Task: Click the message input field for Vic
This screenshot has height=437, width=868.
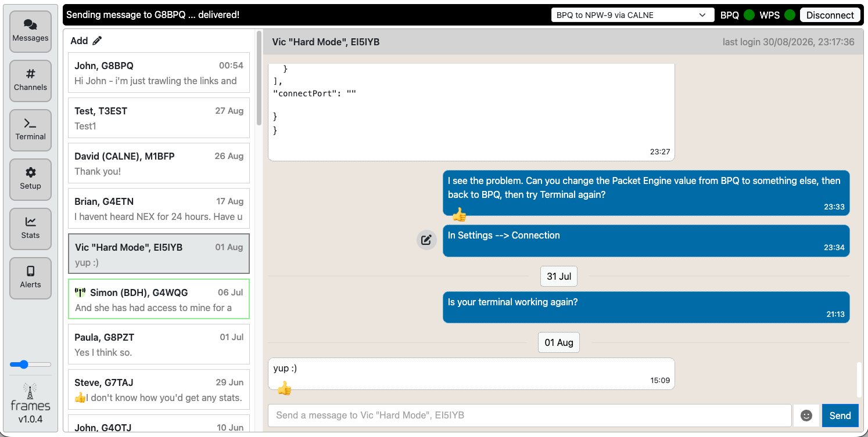Action: click(530, 416)
